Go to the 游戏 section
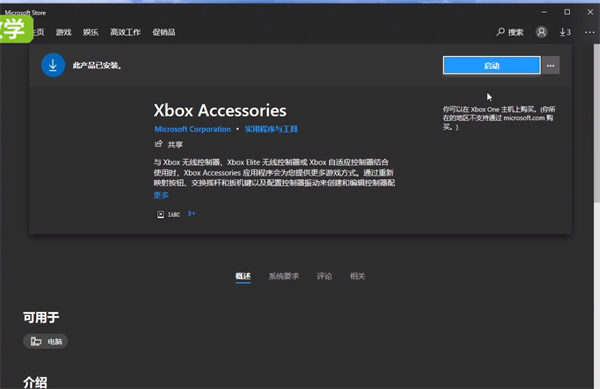This screenshot has height=389, width=600. 64,33
